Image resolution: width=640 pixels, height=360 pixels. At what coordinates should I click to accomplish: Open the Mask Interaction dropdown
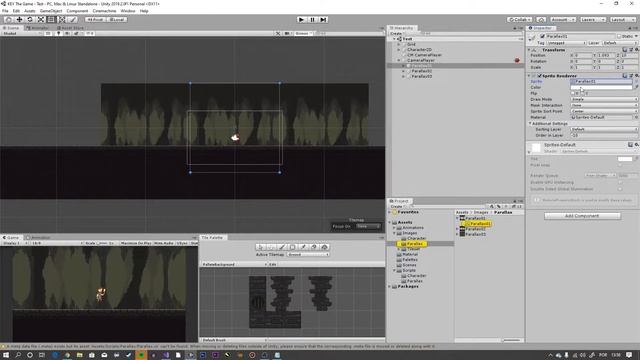click(x=604, y=105)
